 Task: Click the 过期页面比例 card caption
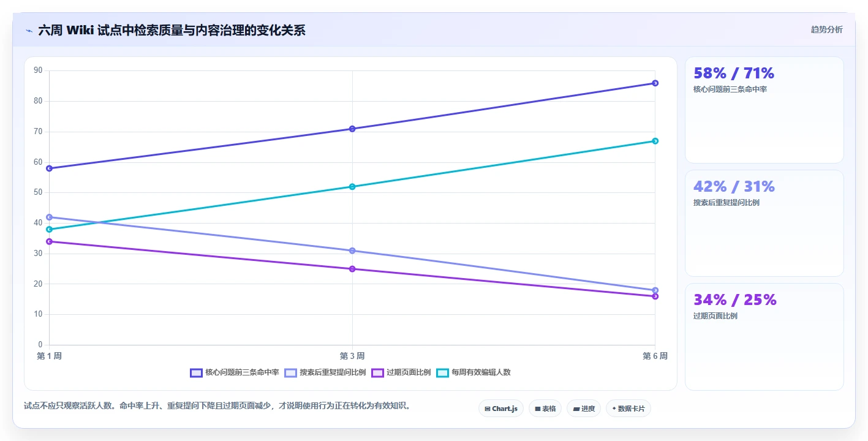715,316
